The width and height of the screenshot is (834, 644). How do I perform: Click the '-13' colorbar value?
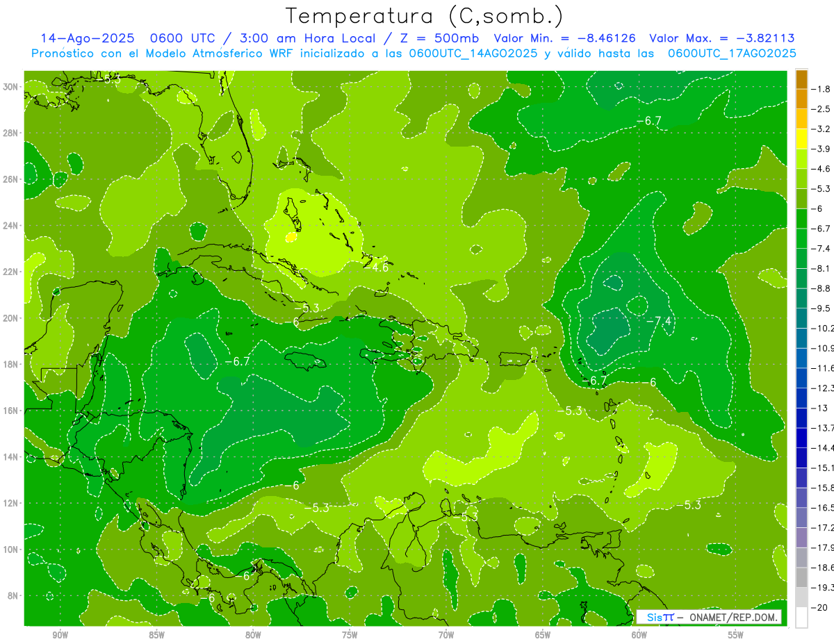click(819, 408)
